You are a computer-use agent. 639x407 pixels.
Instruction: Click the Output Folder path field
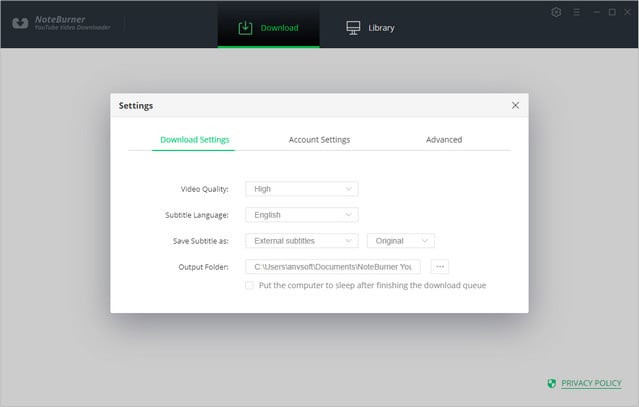(x=332, y=267)
